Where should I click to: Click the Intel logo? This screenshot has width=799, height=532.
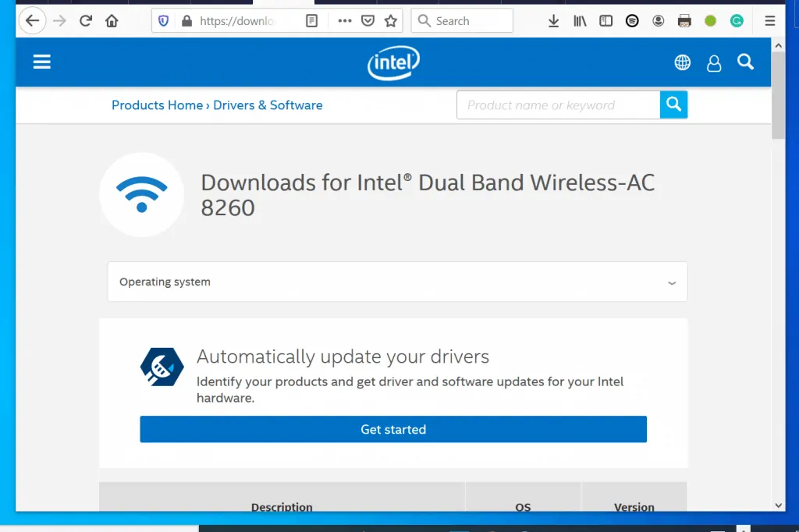(393, 62)
